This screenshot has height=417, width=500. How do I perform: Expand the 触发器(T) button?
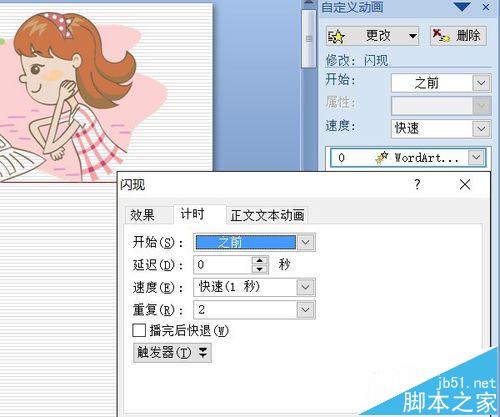tap(172, 353)
